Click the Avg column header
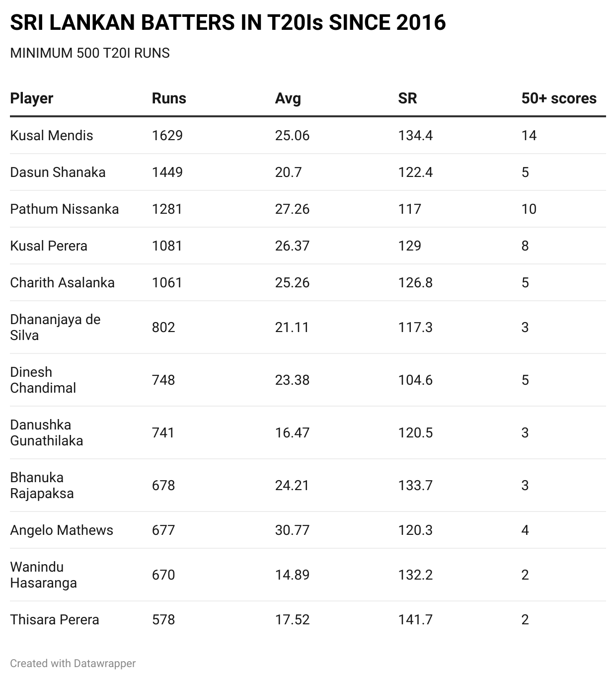The image size is (616, 680). [288, 98]
